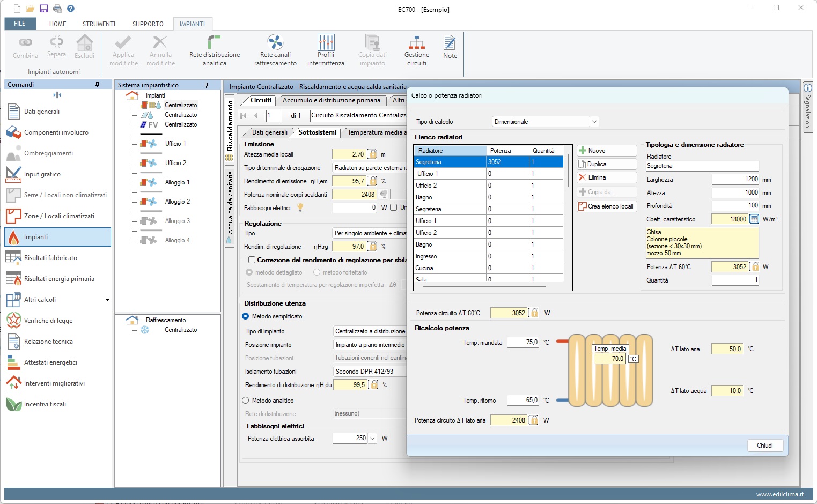Image resolution: width=817 pixels, height=504 pixels.
Task: Open Attestati energetici command
Action: [x=58, y=362]
